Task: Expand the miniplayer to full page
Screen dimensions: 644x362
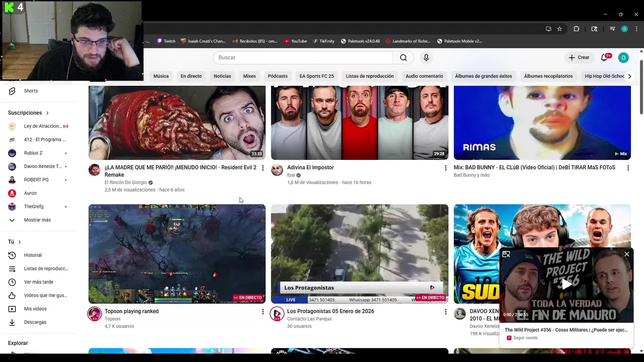Action: click(x=506, y=254)
